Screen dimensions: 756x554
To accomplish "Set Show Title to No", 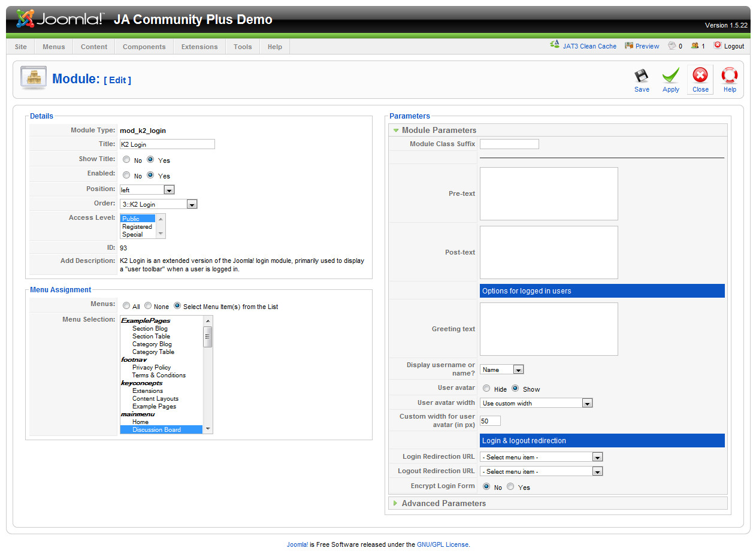I will coord(126,160).
